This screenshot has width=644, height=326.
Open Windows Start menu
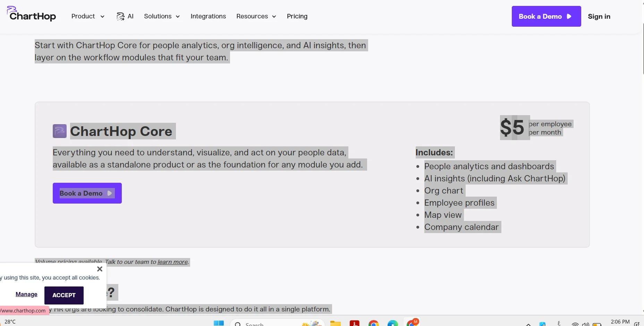coord(219,323)
